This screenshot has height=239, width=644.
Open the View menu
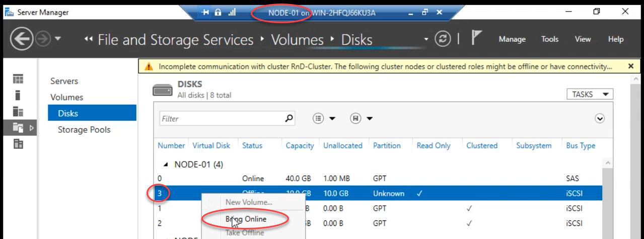click(583, 39)
